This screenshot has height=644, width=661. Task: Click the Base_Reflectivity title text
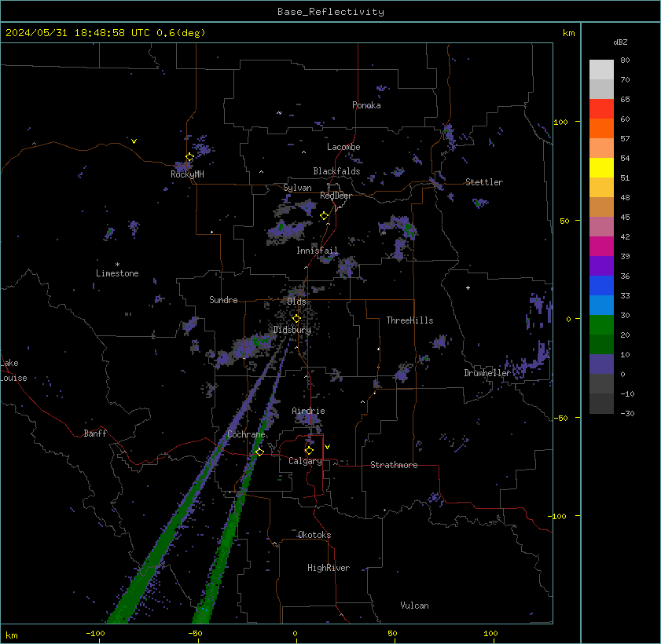pyautogui.click(x=331, y=12)
